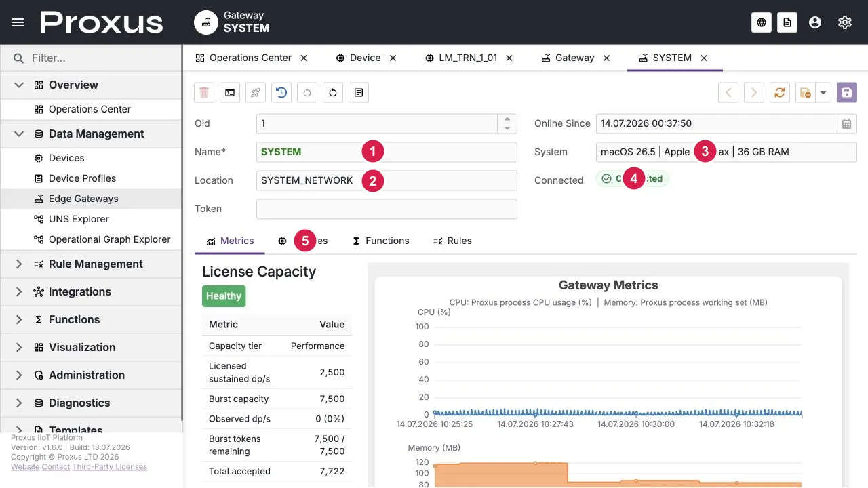Open dropdown arrow next to new record
Viewport: 868px width, 488px height.
823,93
